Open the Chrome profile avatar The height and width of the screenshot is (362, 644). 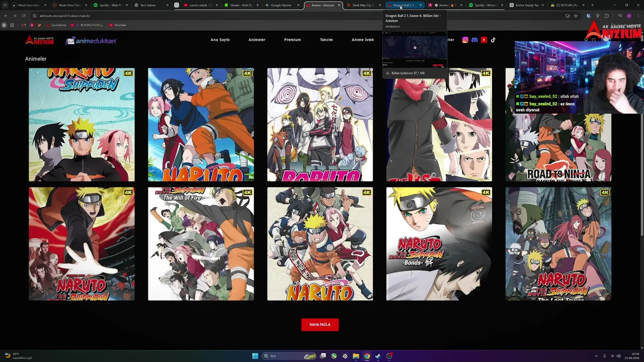click(x=629, y=16)
